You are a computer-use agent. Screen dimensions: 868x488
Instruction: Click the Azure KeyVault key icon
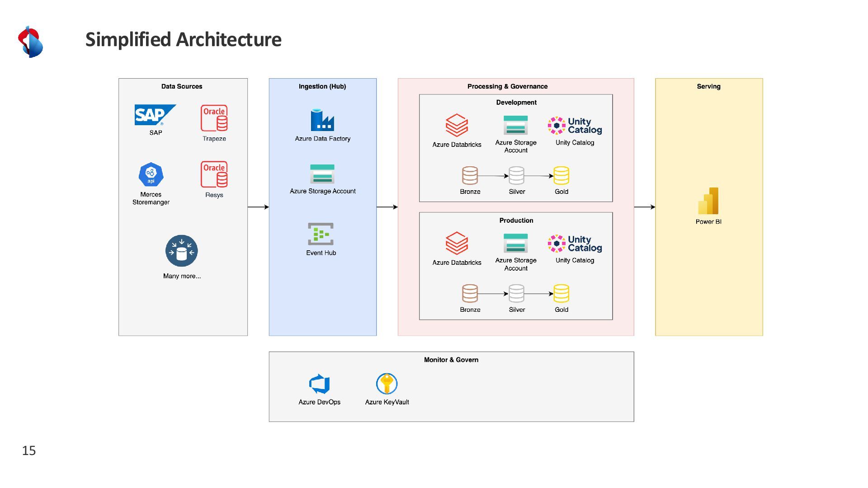coord(387,384)
